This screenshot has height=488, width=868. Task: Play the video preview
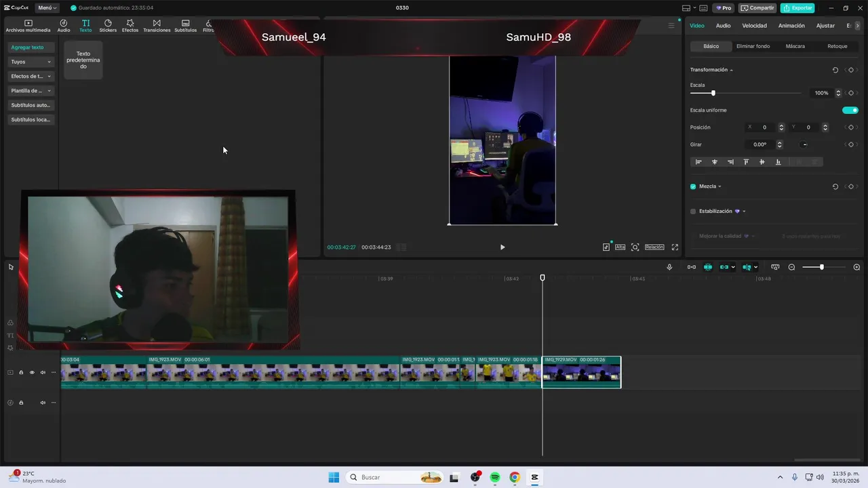click(x=502, y=247)
